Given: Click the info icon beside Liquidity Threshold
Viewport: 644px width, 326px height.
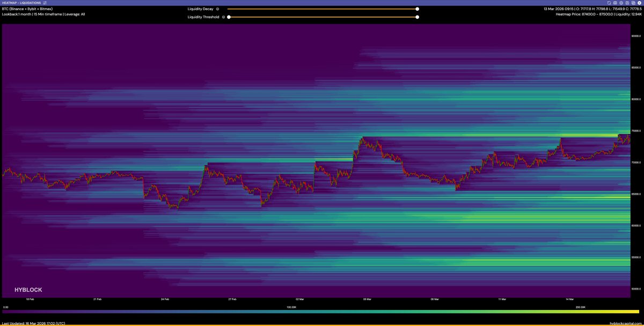Looking at the screenshot, I should click(223, 17).
